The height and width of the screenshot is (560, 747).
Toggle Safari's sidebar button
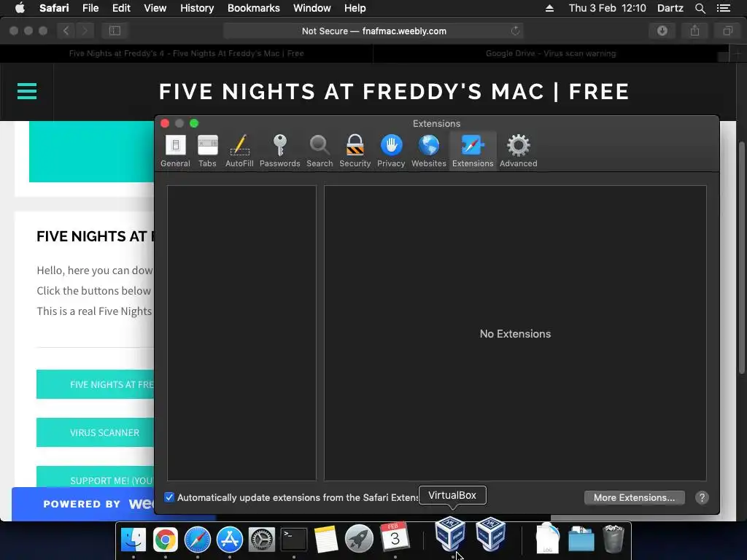click(115, 31)
